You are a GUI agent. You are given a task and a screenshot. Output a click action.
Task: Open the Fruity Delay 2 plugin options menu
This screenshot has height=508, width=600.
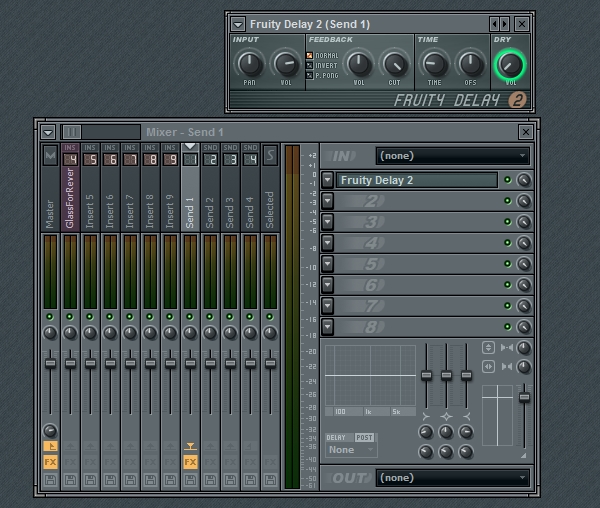(238, 24)
